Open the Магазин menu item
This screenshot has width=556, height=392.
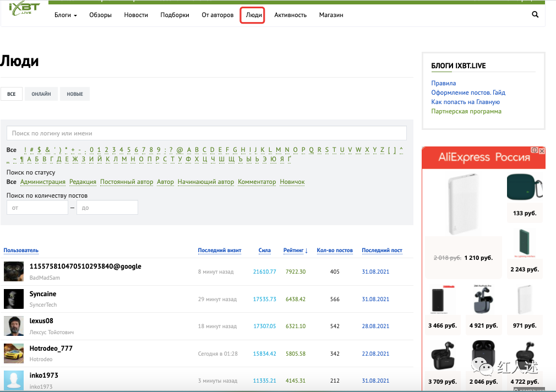[x=331, y=15]
